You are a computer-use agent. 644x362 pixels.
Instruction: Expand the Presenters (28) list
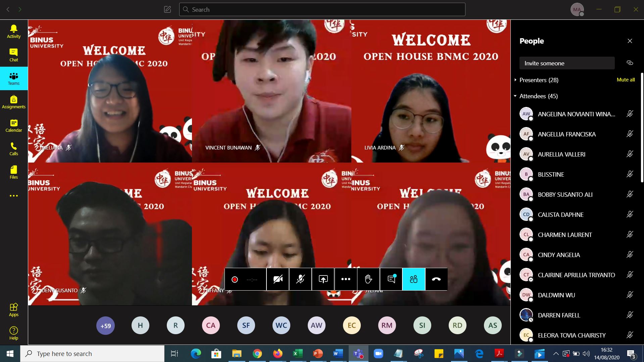click(x=515, y=80)
